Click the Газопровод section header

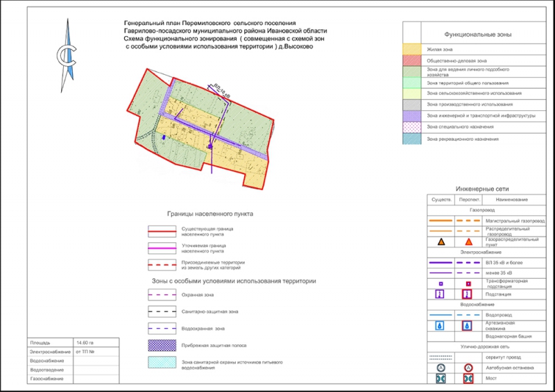(x=482, y=210)
